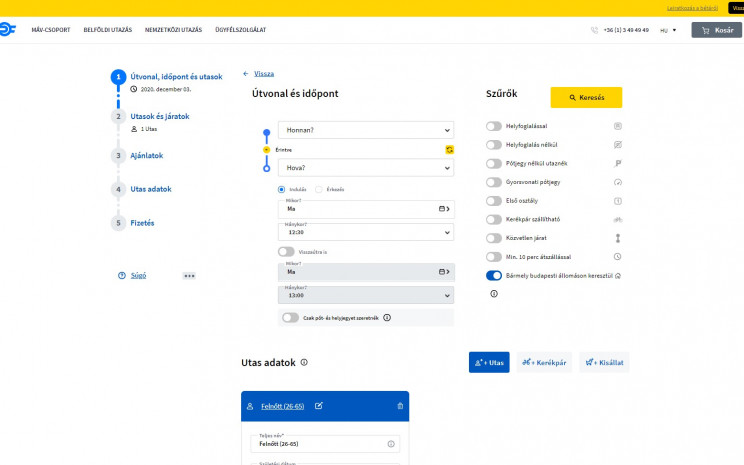
Task: Swap departure and destination stations icon
Action: tap(450, 149)
